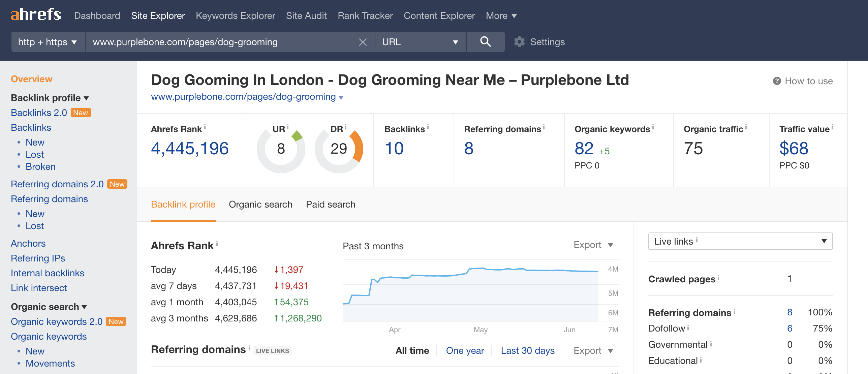The width and height of the screenshot is (868, 374).
Task: Click info icon beside Organic keywords metric
Action: pyautogui.click(x=653, y=127)
